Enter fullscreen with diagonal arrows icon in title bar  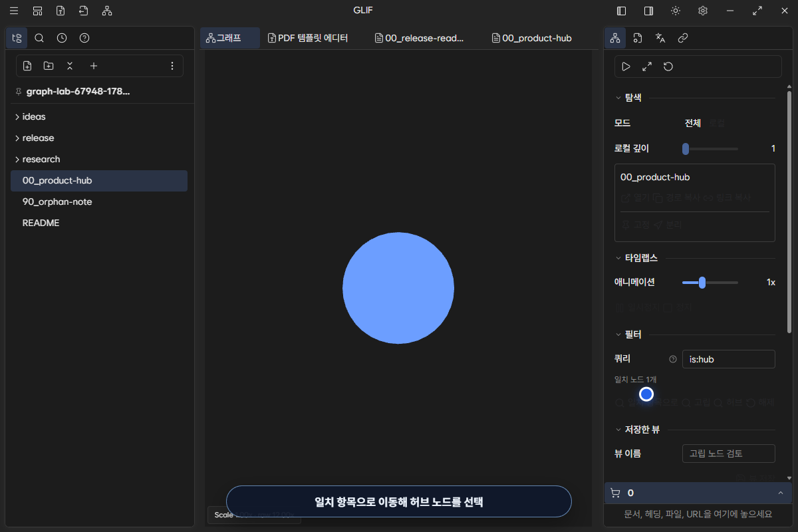click(x=757, y=11)
